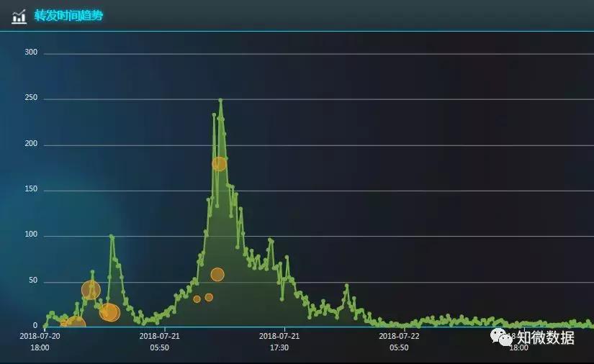Select the y-axis label 50
The height and width of the screenshot is (364, 594).
[33, 281]
